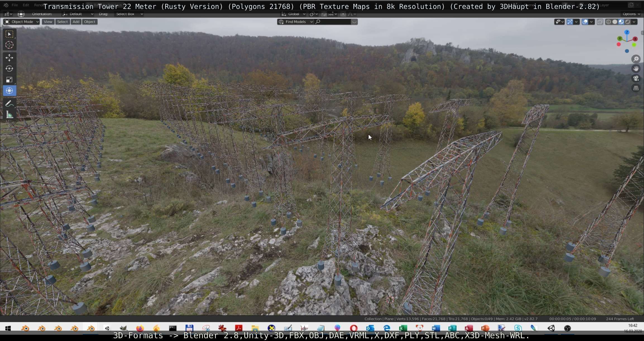Toggle viewport gizmos display
Image resolution: width=644 pixels, height=341 pixels.
570,22
